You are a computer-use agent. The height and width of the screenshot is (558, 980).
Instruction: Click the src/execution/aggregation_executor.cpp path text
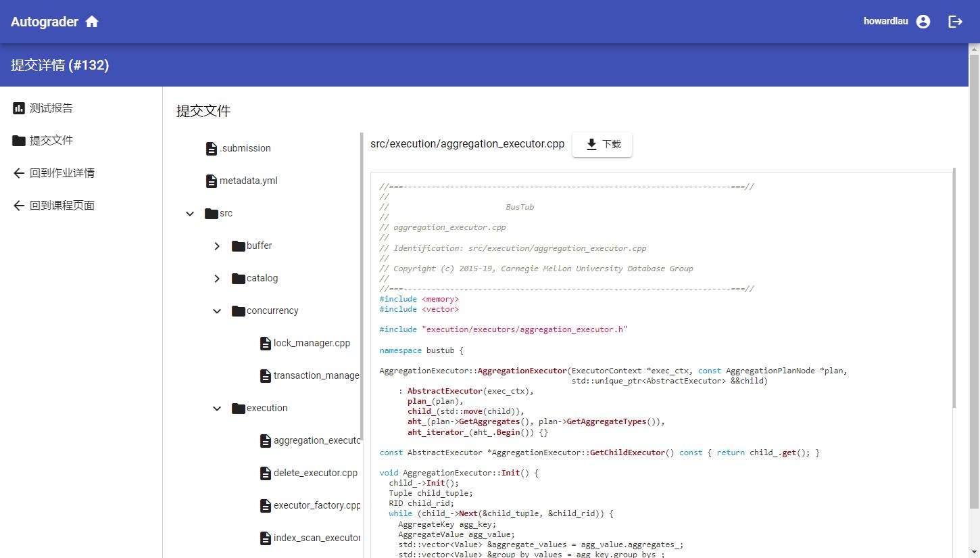pyautogui.click(x=467, y=144)
